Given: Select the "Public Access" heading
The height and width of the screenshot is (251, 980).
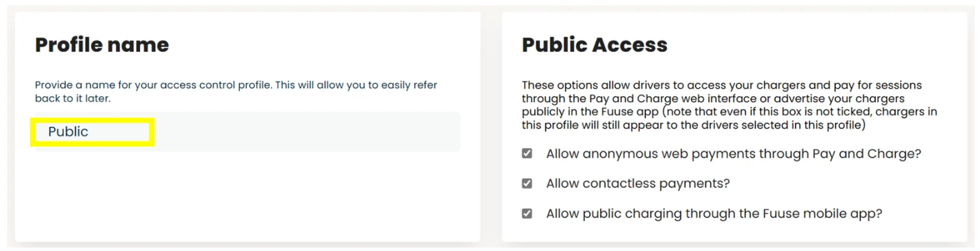Looking at the screenshot, I should coord(595,45).
